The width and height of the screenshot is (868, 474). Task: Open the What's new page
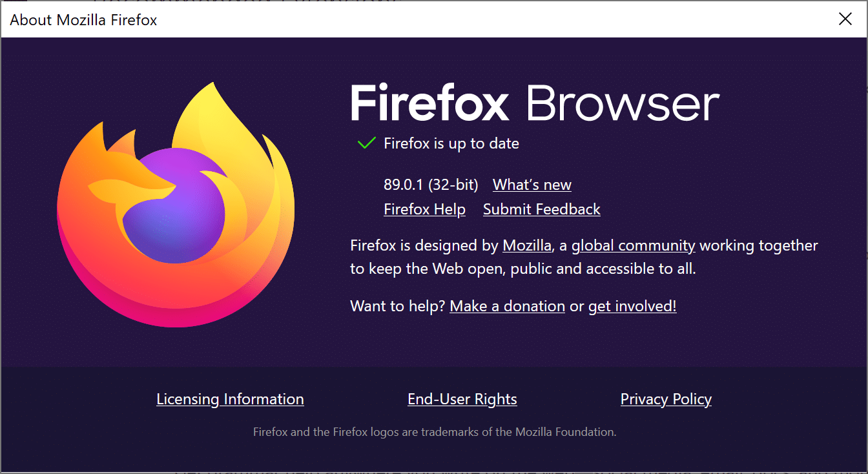pyautogui.click(x=532, y=185)
